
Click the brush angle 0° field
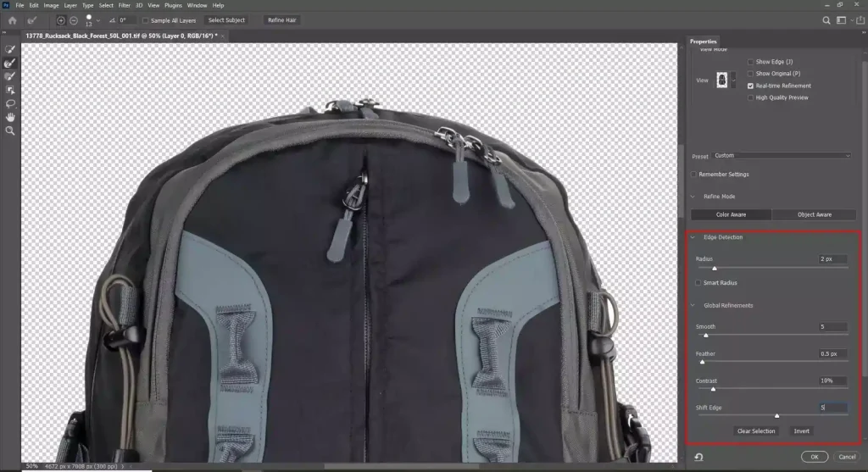(126, 20)
